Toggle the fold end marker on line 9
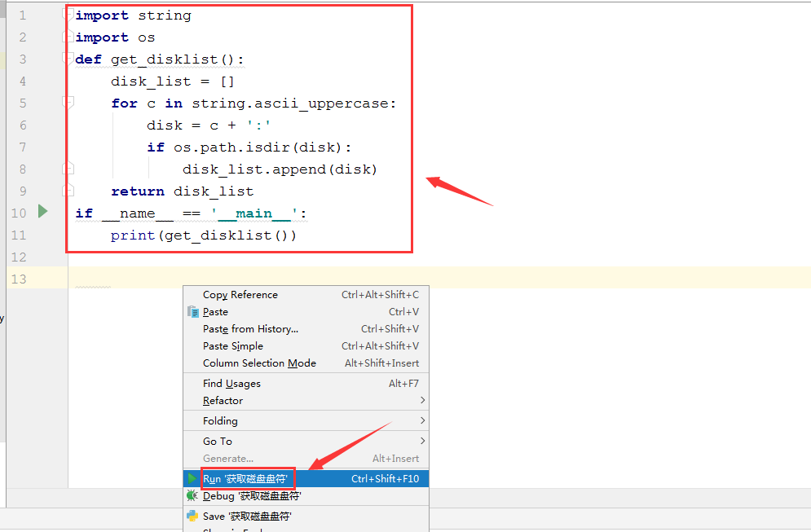The height and width of the screenshot is (532, 811). tap(68, 191)
